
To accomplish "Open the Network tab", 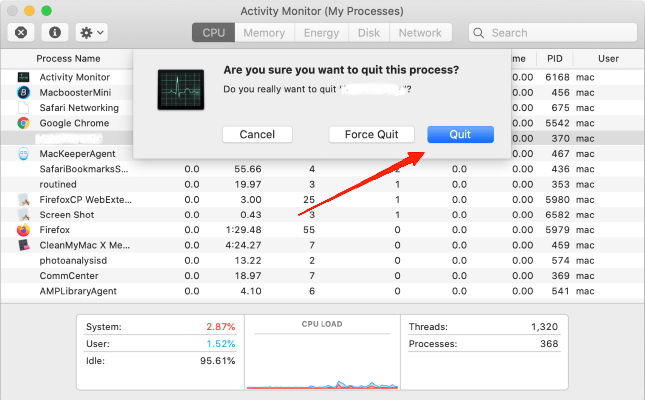I will (x=420, y=33).
